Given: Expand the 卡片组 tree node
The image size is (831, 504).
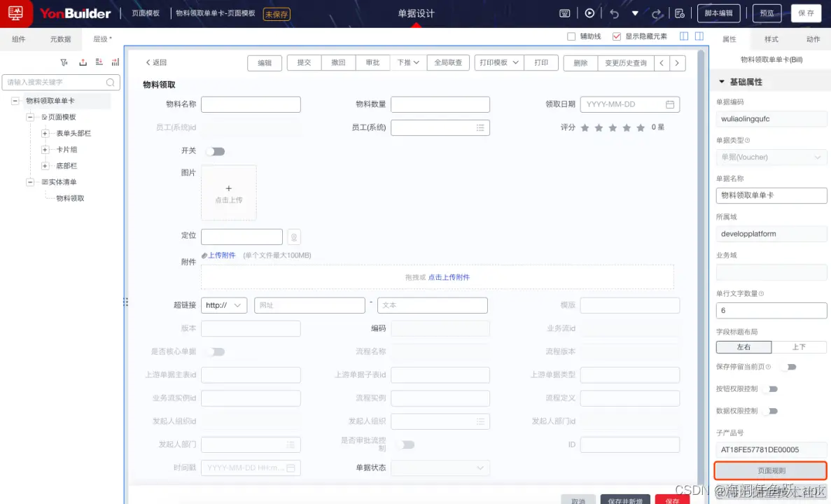Looking at the screenshot, I should tap(45, 150).
